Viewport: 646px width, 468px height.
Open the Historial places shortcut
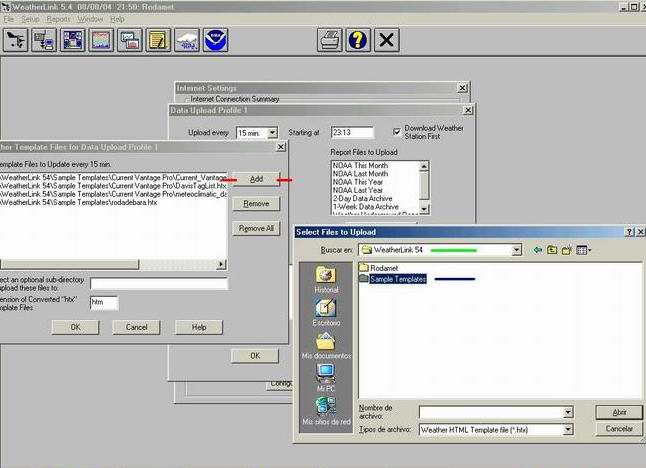pyautogui.click(x=326, y=280)
